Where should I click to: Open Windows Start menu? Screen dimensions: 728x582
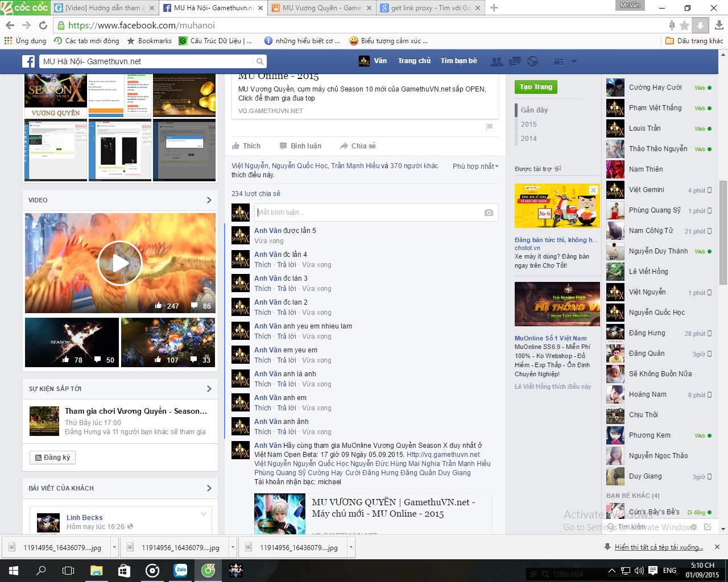14,571
